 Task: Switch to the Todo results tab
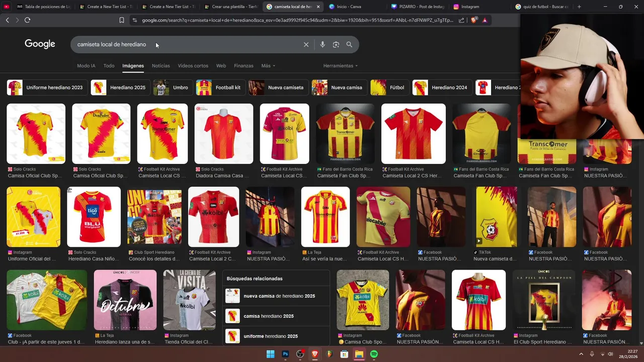(x=109, y=66)
